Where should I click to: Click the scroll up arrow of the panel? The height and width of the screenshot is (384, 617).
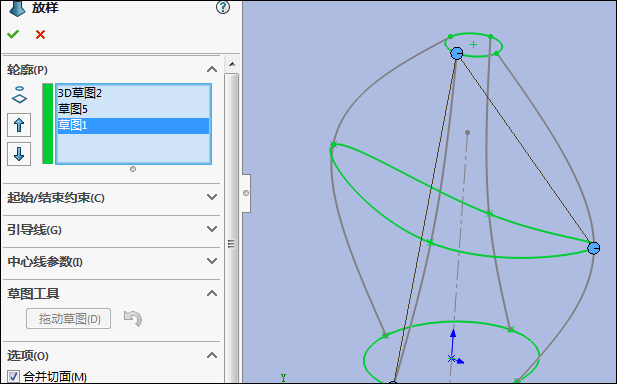pos(232,64)
